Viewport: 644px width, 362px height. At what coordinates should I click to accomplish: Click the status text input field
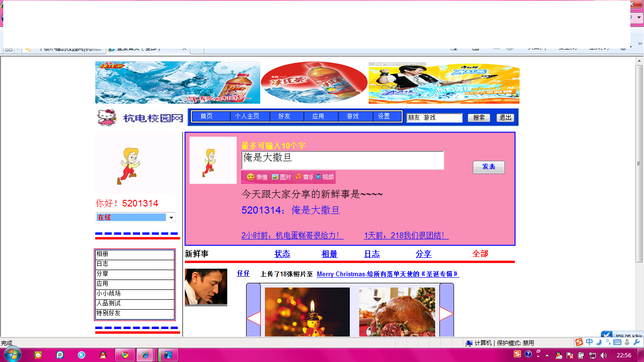[342, 160]
